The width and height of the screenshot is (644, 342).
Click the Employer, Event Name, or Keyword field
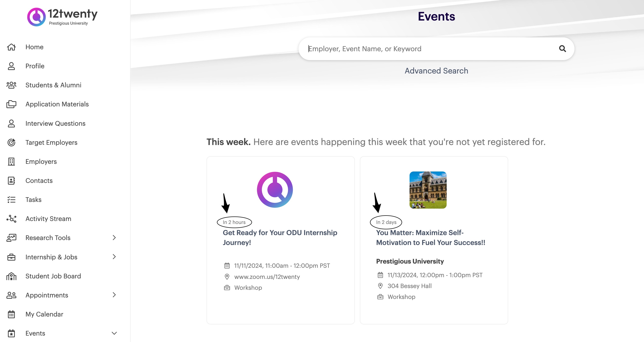[x=425, y=49]
